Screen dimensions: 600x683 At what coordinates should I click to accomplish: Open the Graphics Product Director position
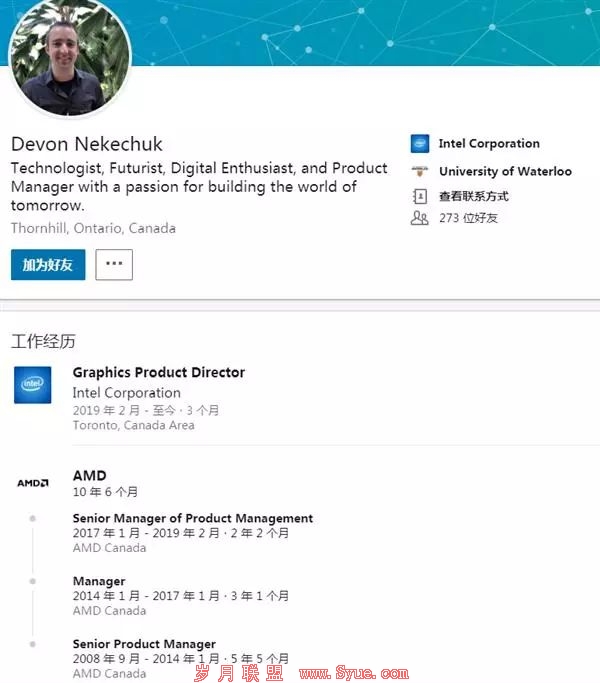point(159,372)
